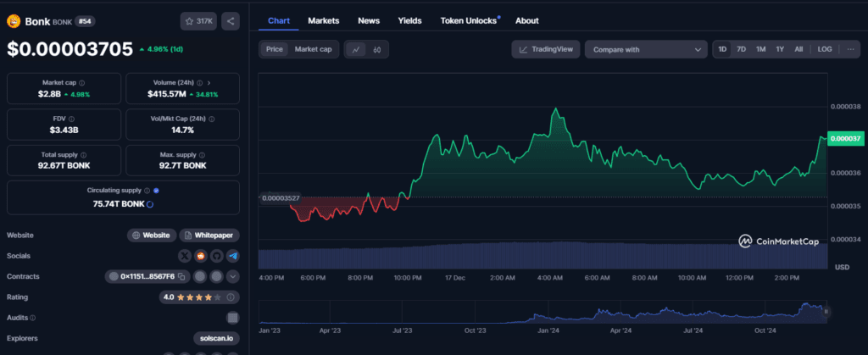Screen dimensions: 868x355
Task: Open the TradingView chart button
Action: click(x=546, y=49)
